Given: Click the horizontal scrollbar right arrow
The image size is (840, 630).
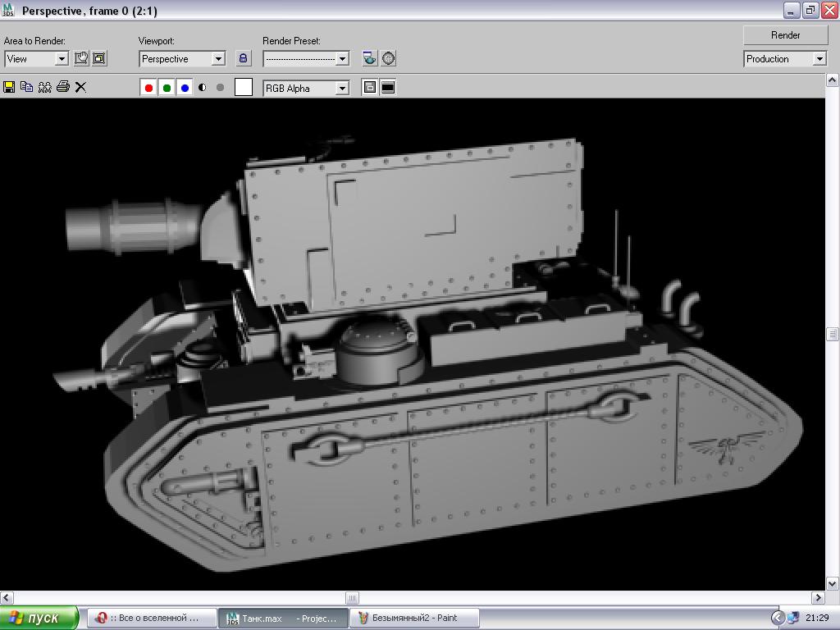Looking at the screenshot, I should coord(818,597).
